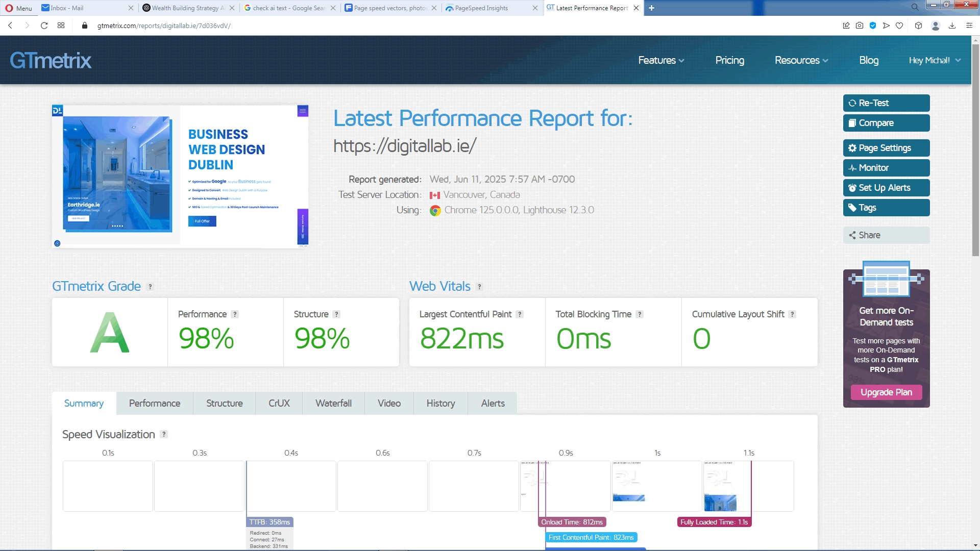
Task: Click the Upgrade Plan button
Action: point(886,392)
